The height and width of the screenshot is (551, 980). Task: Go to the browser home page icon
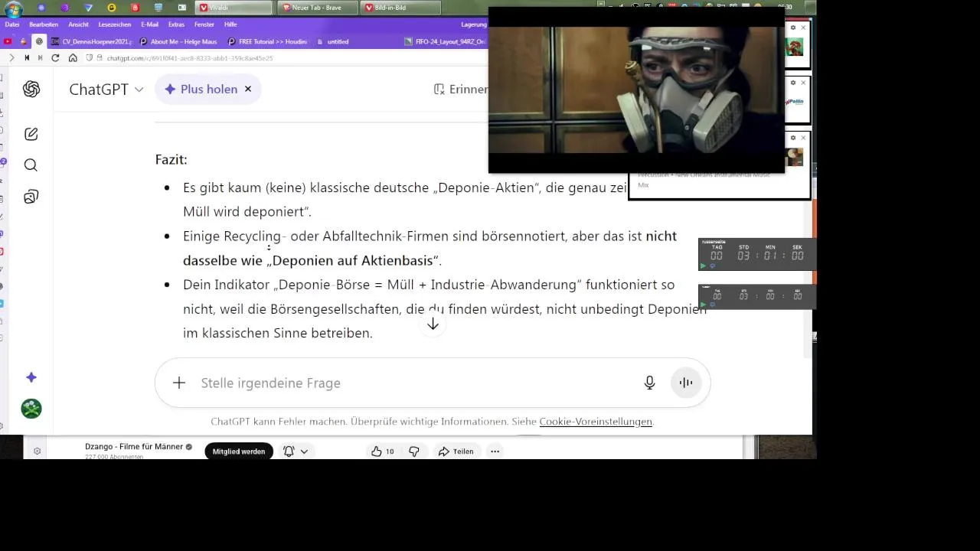click(x=73, y=58)
